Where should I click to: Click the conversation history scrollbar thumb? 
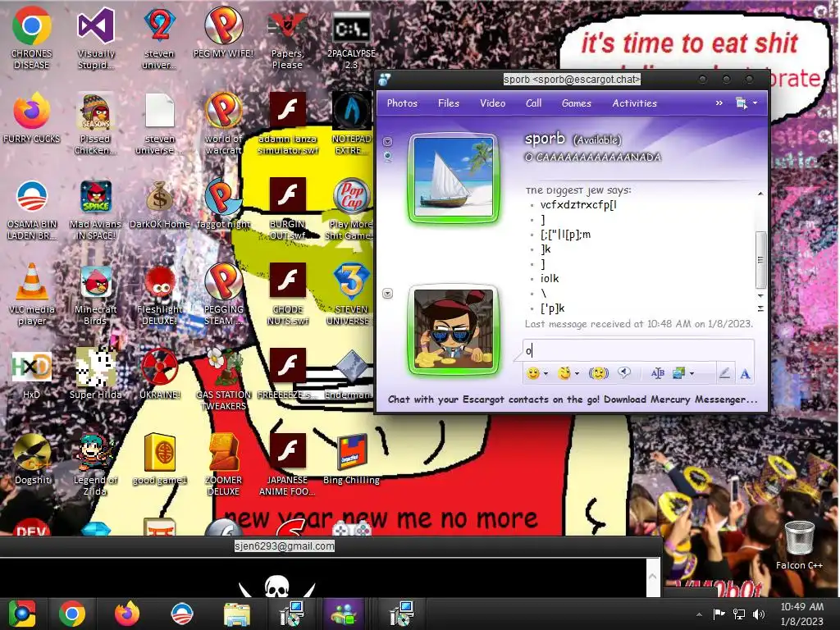tap(760, 259)
